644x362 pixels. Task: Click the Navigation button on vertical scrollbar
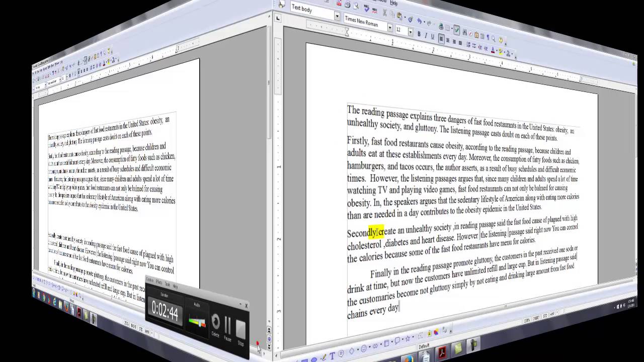[x=269, y=339]
